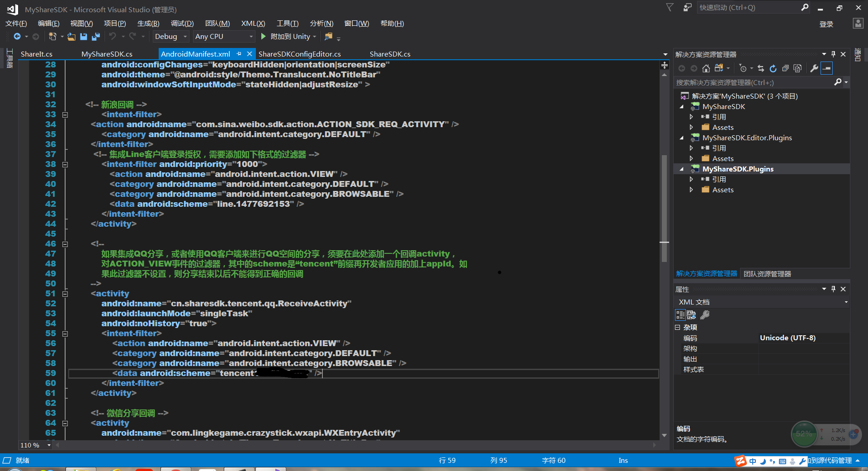Click the Redo arrow icon

click(x=132, y=36)
